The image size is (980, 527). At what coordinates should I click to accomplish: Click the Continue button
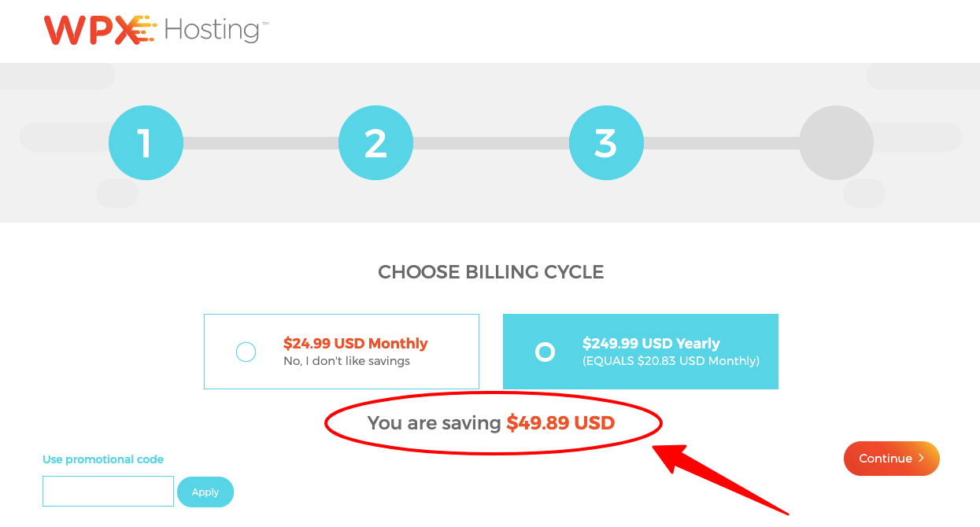click(x=891, y=459)
